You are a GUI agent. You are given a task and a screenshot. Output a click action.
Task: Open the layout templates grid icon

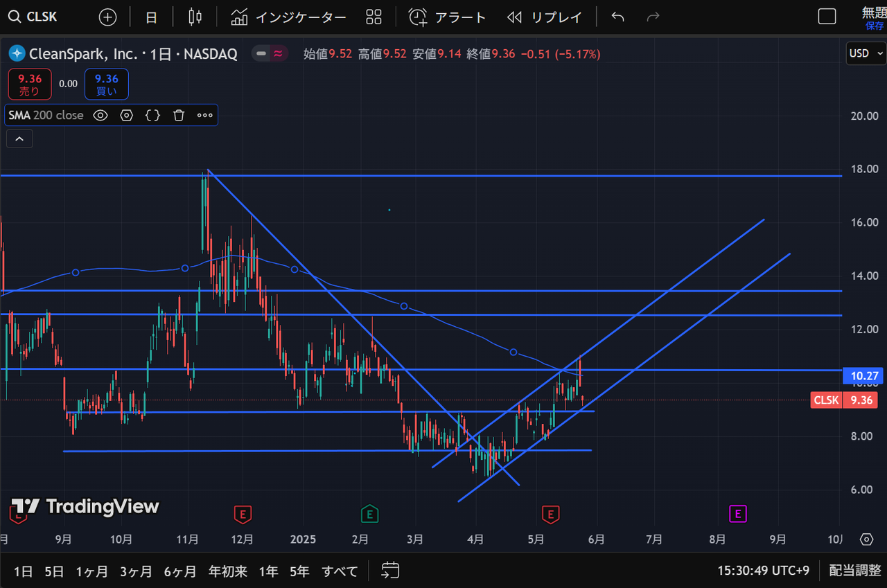point(374,17)
